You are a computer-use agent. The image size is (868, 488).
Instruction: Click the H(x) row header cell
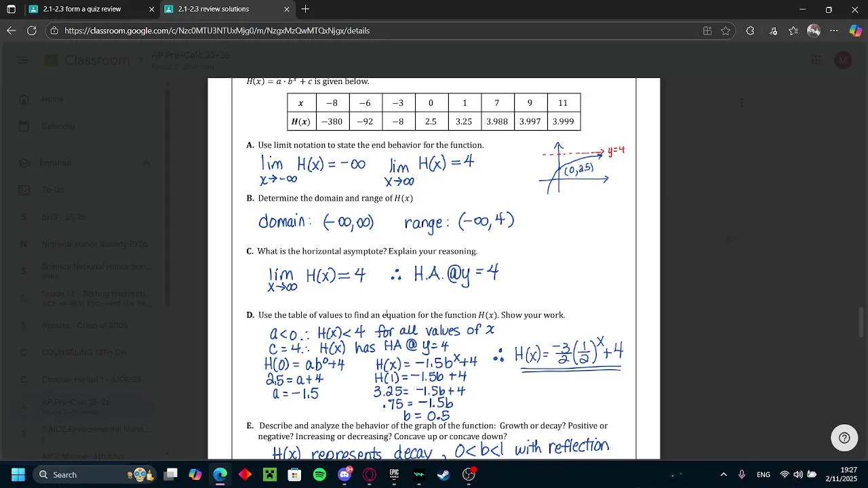[x=300, y=121]
